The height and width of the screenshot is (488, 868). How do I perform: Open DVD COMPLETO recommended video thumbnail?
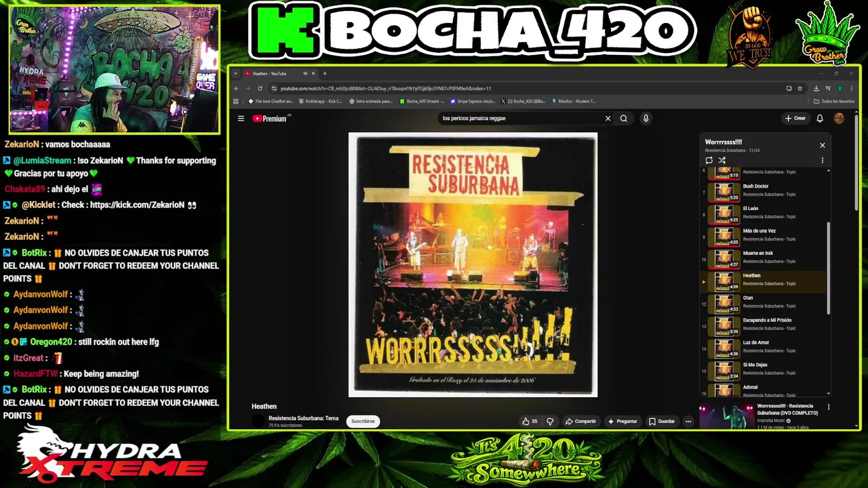point(726,416)
